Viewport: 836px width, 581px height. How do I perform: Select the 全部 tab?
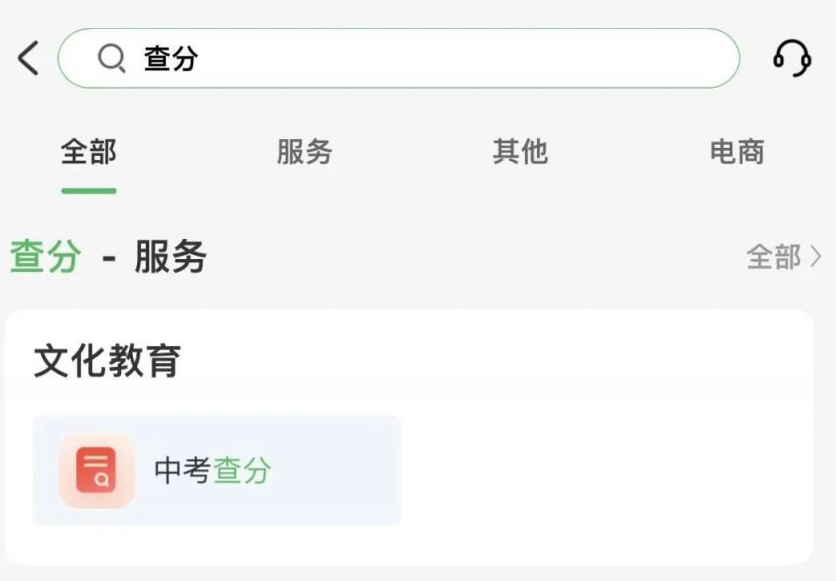pyautogui.click(x=89, y=152)
